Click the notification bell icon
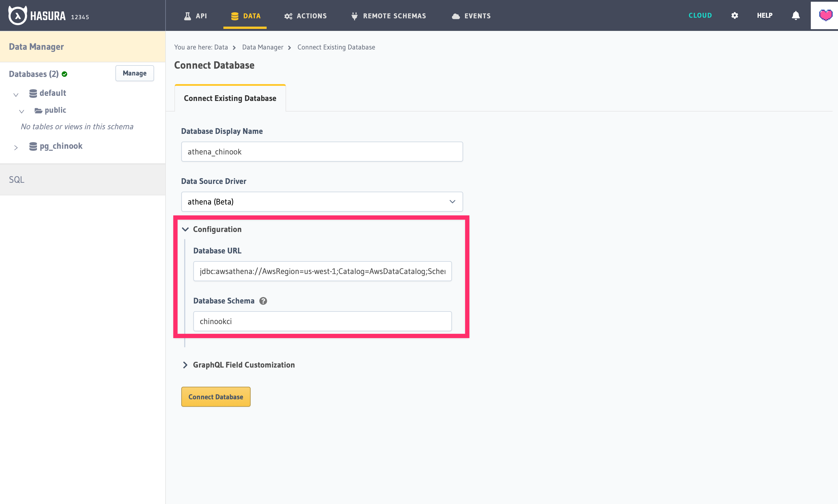This screenshot has width=838, height=504. pyautogui.click(x=796, y=15)
